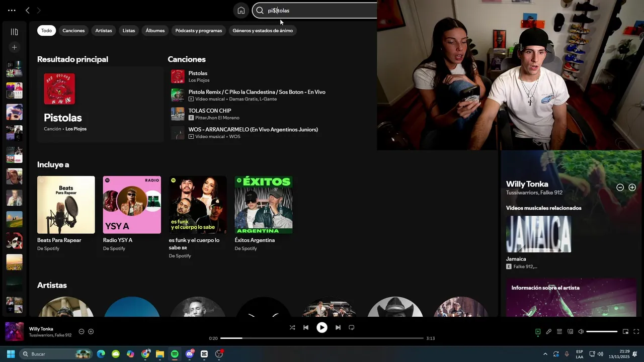The image size is (644, 362).
Task: Click Willy Tonka title in bottom bar
Action: 41,329
